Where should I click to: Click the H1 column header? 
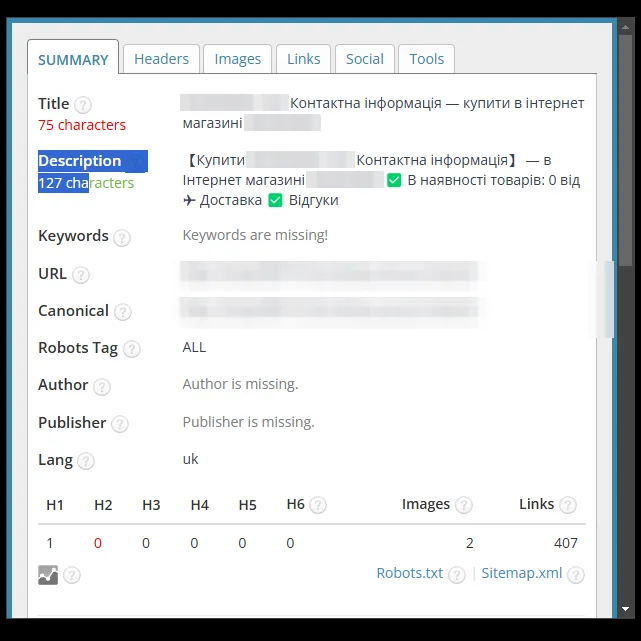55,505
